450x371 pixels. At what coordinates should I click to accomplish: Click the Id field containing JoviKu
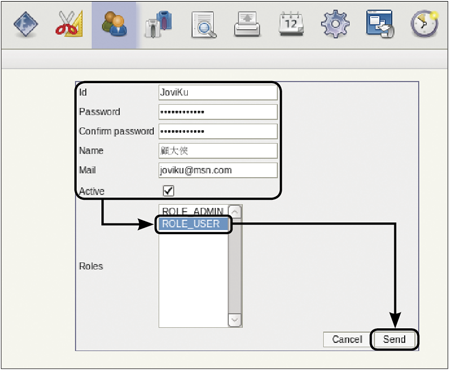(x=218, y=92)
